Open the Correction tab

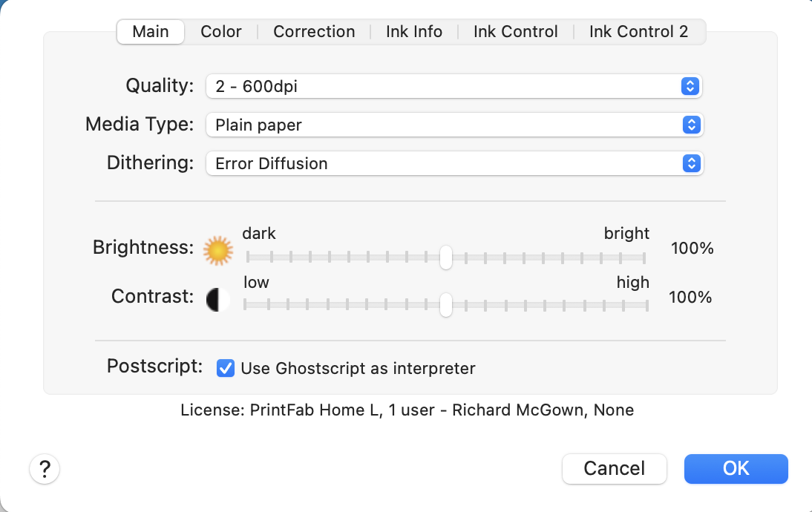click(x=314, y=32)
